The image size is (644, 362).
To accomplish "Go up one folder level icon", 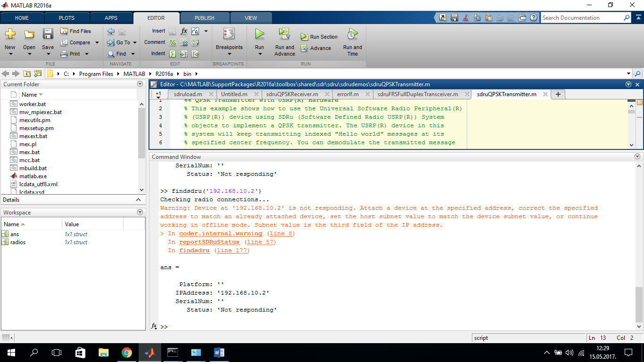I will (27, 74).
